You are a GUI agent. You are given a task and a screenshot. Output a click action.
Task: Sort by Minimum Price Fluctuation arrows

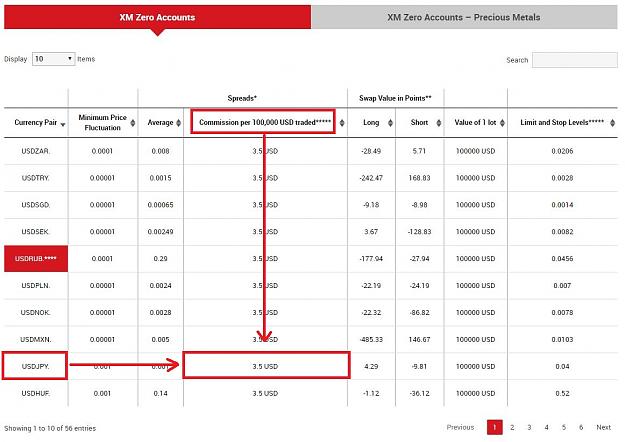pyautogui.click(x=133, y=123)
